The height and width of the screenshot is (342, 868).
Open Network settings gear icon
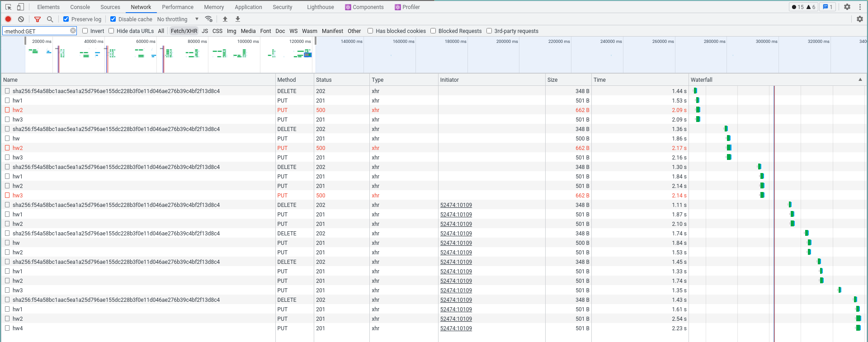pos(860,19)
